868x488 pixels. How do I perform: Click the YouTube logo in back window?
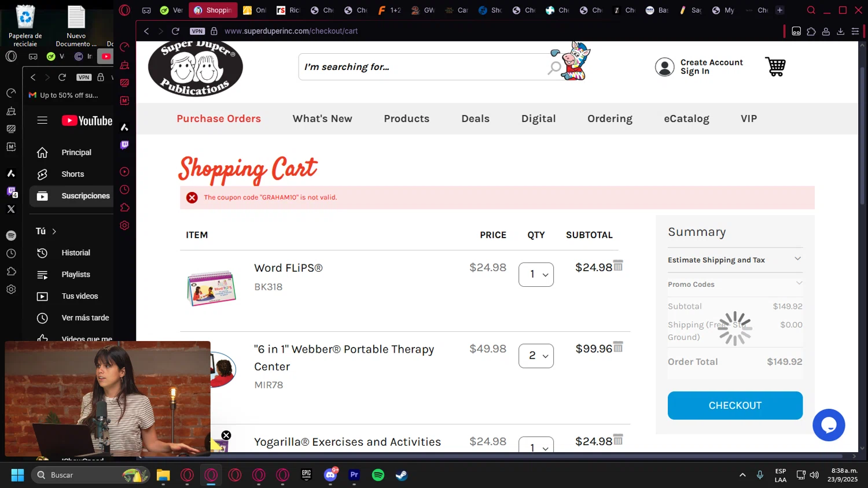87,120
